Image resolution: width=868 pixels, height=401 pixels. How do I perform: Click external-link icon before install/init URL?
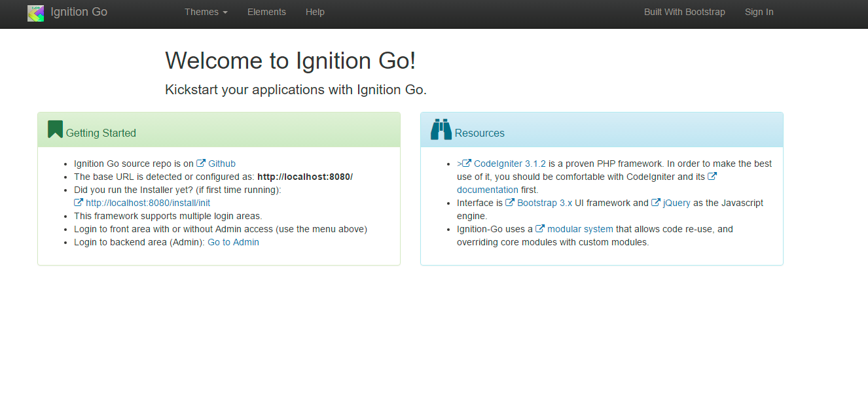(79, 203)
